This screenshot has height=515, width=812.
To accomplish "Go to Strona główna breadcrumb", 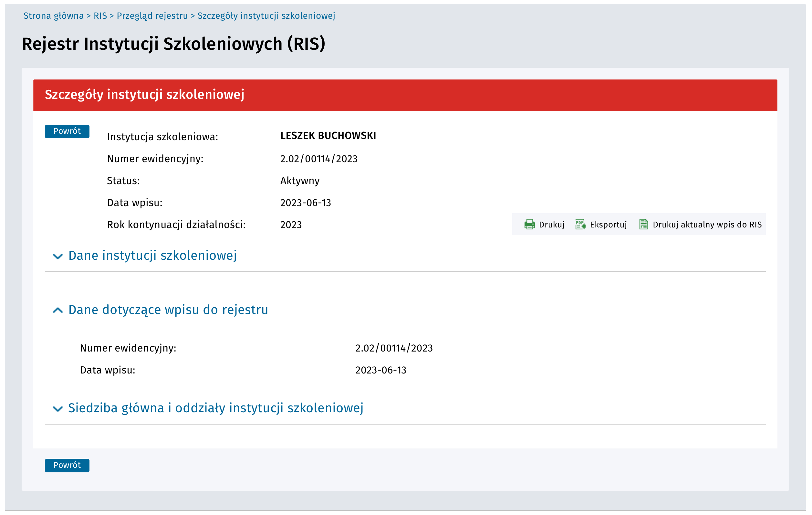I will coord(53,16).
